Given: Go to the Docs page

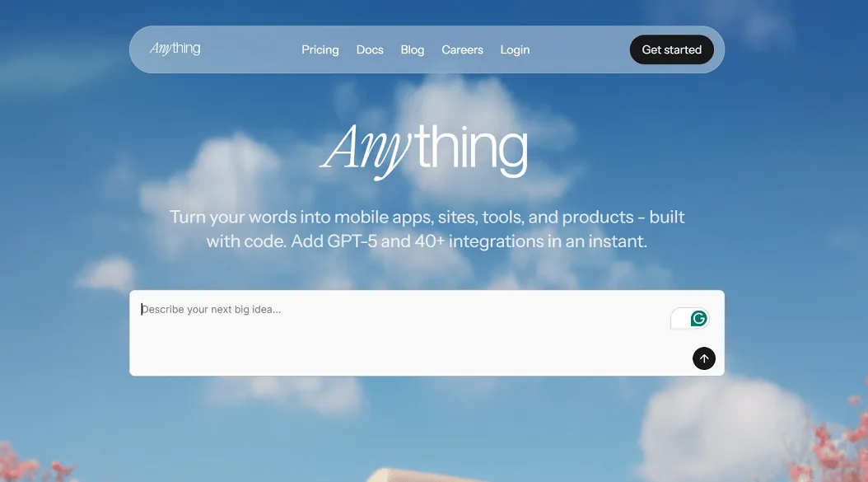Looking at the screenshot, I should click(370, 50).
